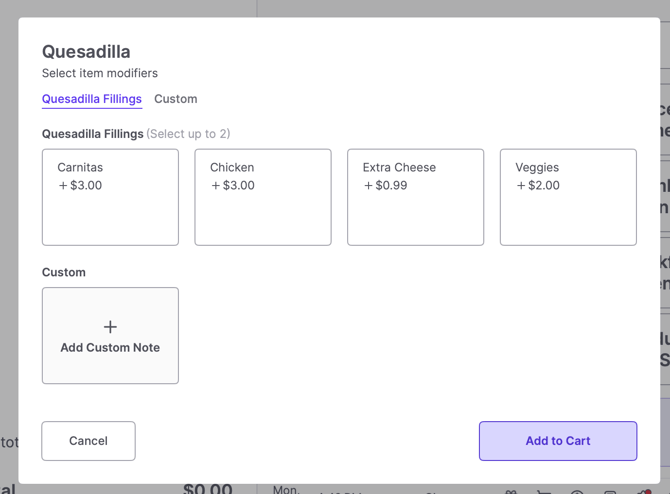Click the Custom section heading
This screenshot has width=670, height=494.
click(x=64, y=272)
